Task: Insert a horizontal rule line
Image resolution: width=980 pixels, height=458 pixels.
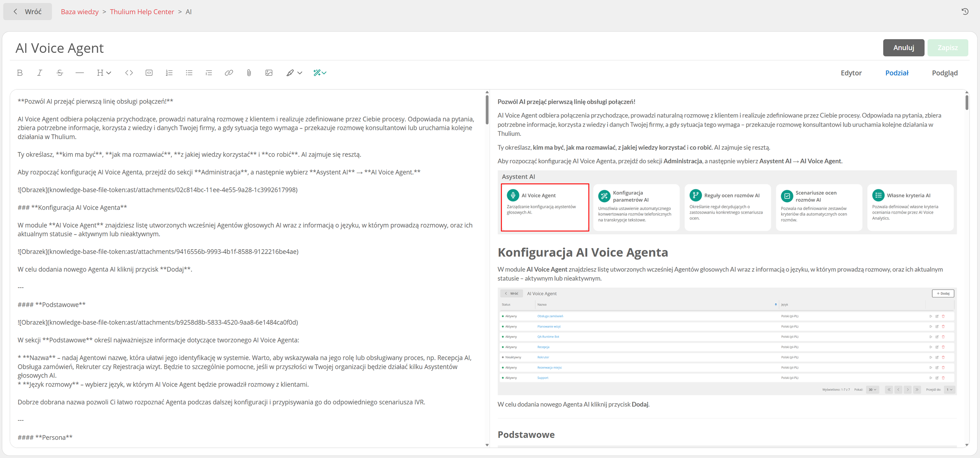Action: (80, 73)
